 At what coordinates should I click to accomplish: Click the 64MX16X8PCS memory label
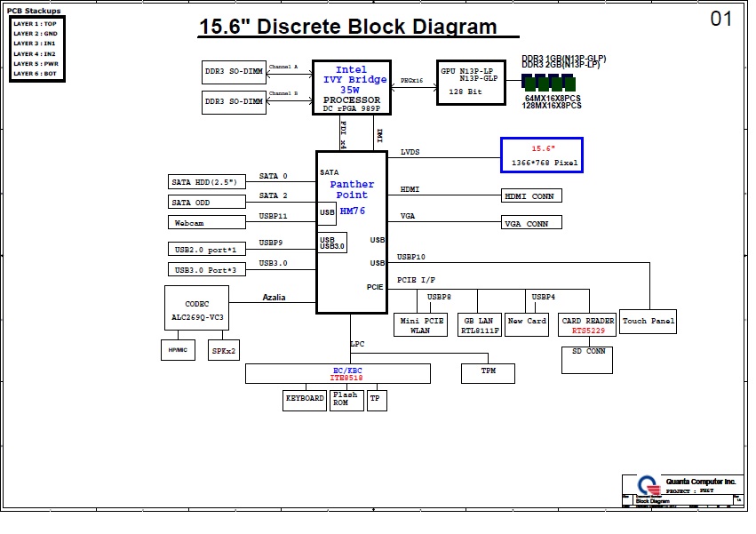pyautogui.click(x=553, y=98)
